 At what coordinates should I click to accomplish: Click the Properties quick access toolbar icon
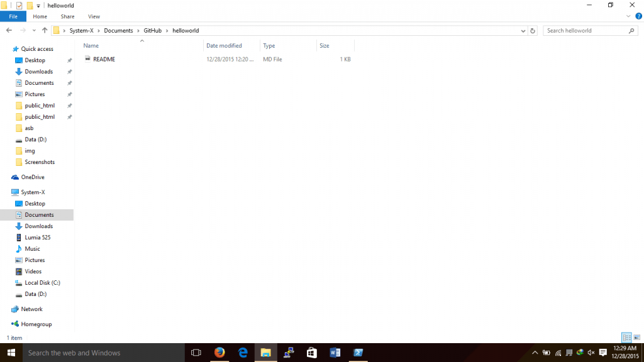19,6
